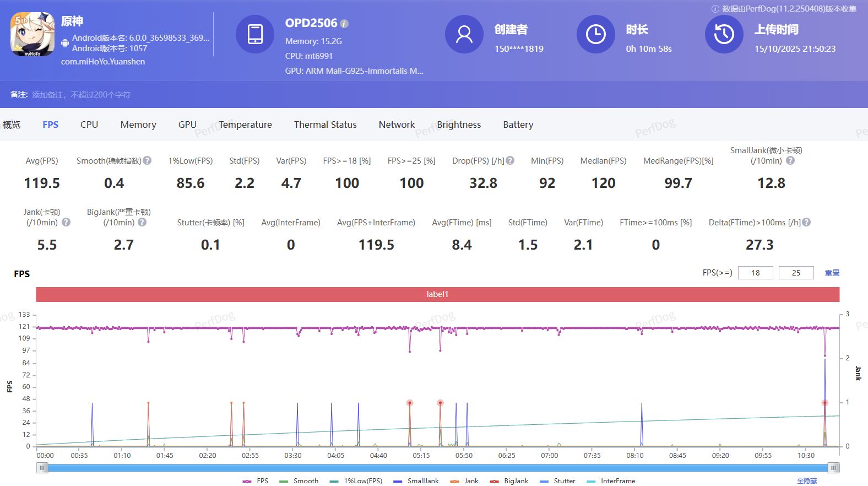This screenshot has width=868, height=486.
Task: Click the left handle of timeline range slider
Action: pos(42,468)
